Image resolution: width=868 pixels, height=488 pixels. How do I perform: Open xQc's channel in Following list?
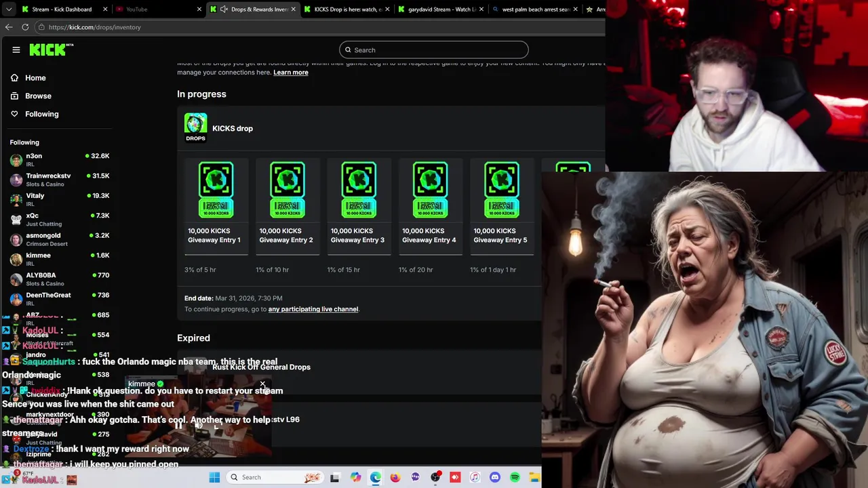pyautogui.click(x=60, y=220)
